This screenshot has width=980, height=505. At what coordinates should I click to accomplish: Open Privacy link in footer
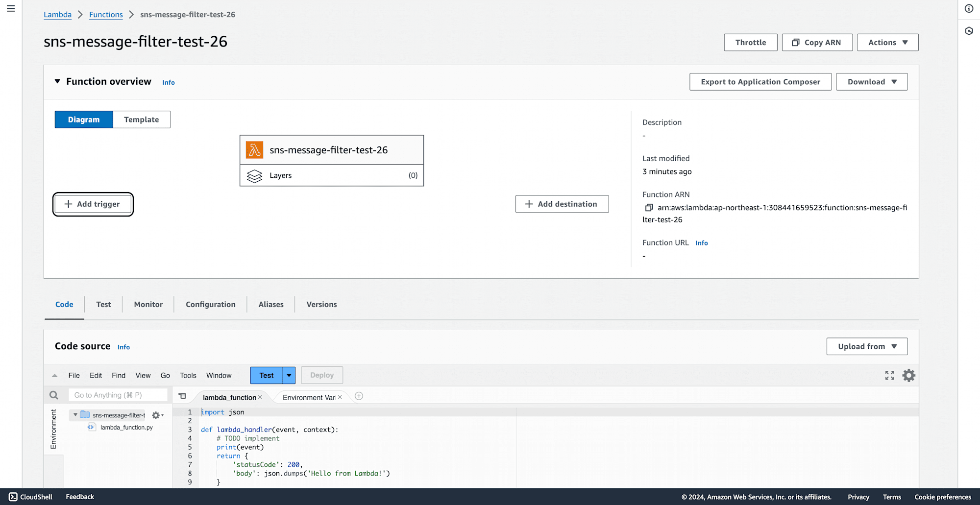point(858,497)
